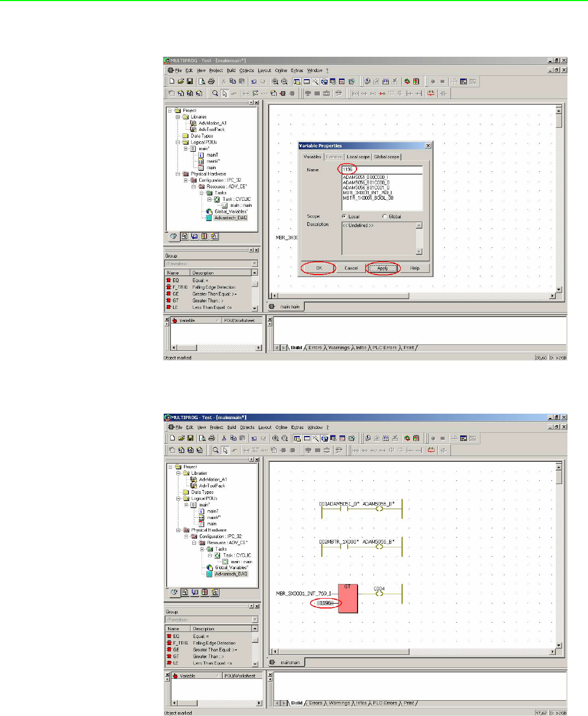Switch to the Local scope tab

coord(358,157)
